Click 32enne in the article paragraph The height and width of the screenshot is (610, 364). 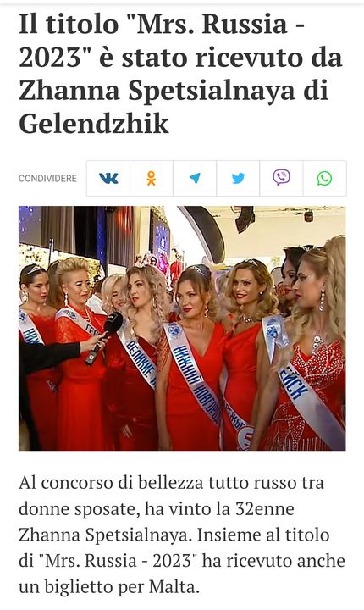tap(264, 508)
